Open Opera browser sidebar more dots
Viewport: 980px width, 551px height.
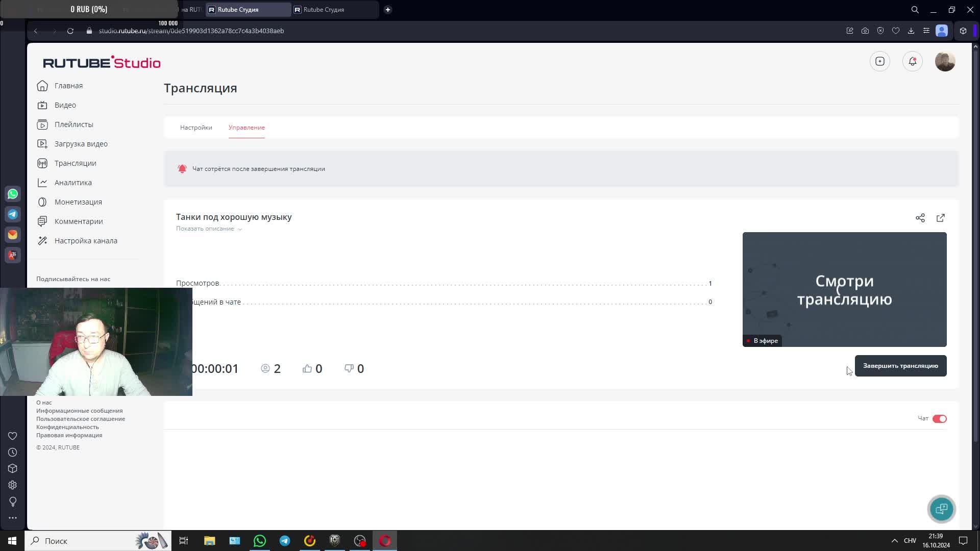13,518
